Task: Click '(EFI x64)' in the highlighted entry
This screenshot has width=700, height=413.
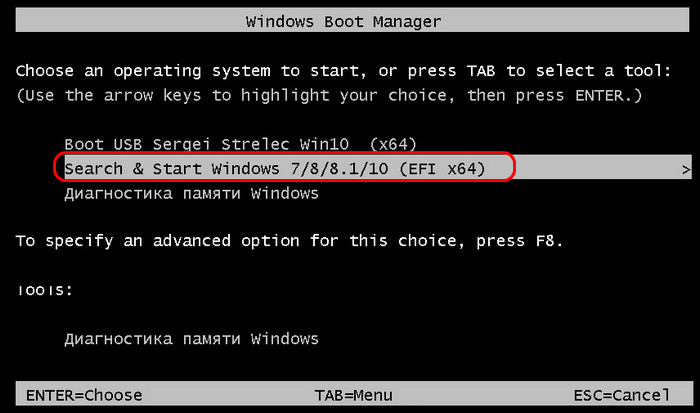Action: (x=442, y=169)
